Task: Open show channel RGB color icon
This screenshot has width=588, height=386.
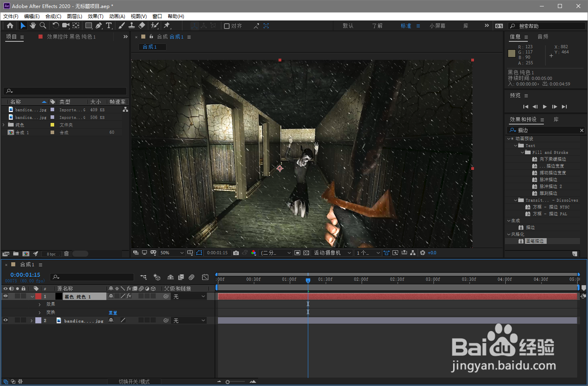Action: (254, 253)
